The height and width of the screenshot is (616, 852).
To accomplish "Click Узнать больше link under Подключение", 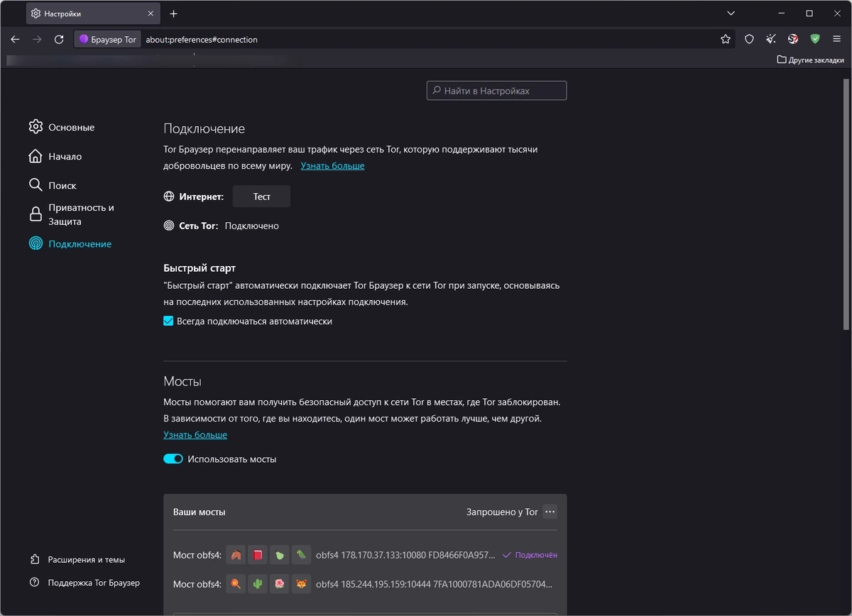I will [x=332, y=165].
